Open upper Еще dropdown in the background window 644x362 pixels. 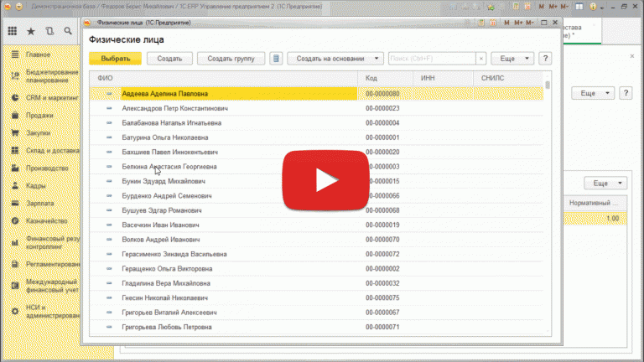(x=593, y=93)
